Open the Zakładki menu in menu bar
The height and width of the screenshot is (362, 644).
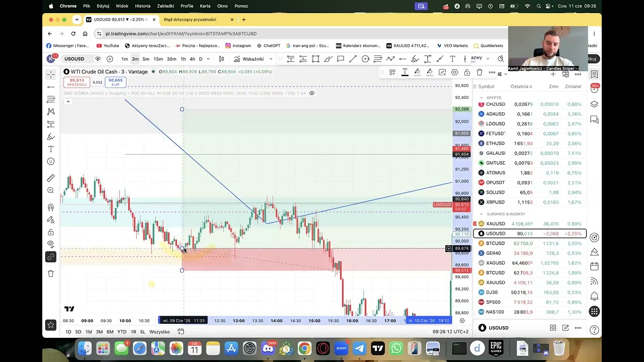(166, 6)
